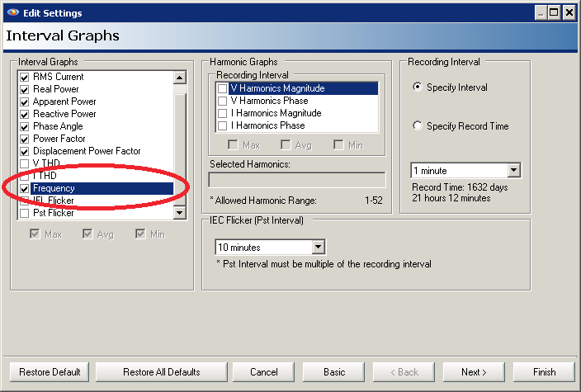Minimize the Edit Settings window
This screenshot has height=392, width=581.
[x=541, y=13]
